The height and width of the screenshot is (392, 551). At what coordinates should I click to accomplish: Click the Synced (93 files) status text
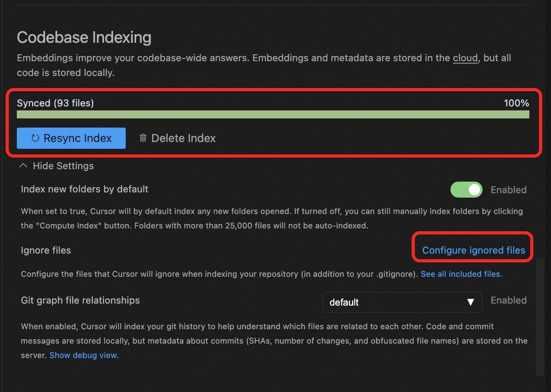point(55,103)
